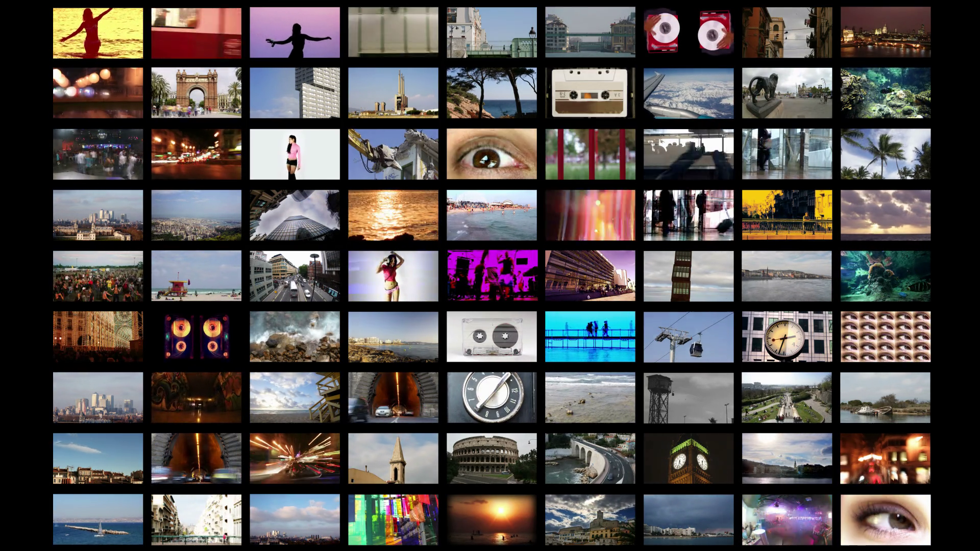Select the transparent cassette tape thumbnail
The width and height of the screenshot is (980, 551).
pyautogui.click(x=492, y=337)
